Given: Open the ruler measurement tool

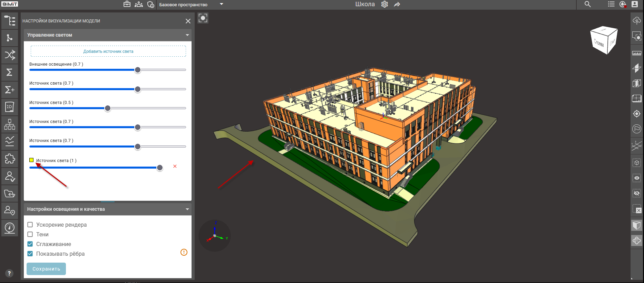Looking at the screenshot, I should [x=637, y=53].
